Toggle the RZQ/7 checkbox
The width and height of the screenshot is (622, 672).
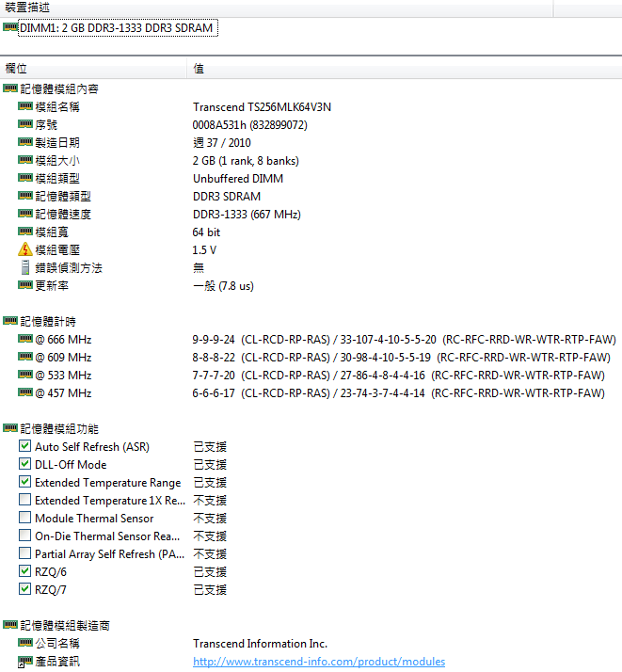(24, 589)
